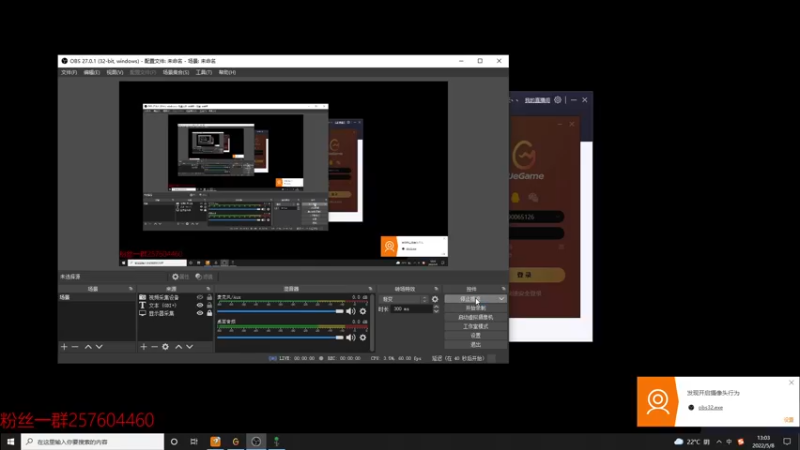This screenshot has width=800, height=450.
Task: Click the 停止推流 stop streaming button
Action: coord(470,299)
